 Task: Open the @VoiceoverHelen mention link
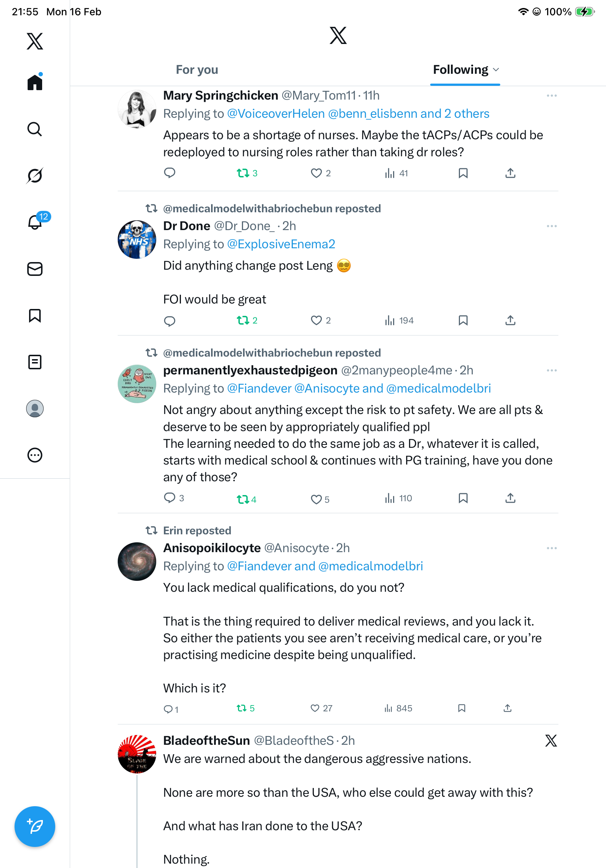275,114
